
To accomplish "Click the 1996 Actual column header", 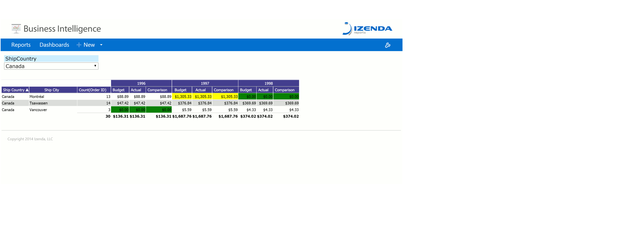I will coord(136,90).
